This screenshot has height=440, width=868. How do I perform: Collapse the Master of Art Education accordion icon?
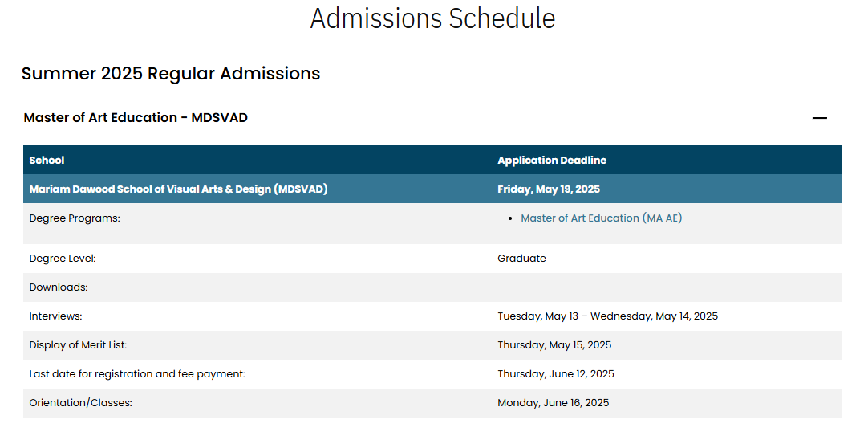[819, 118]
